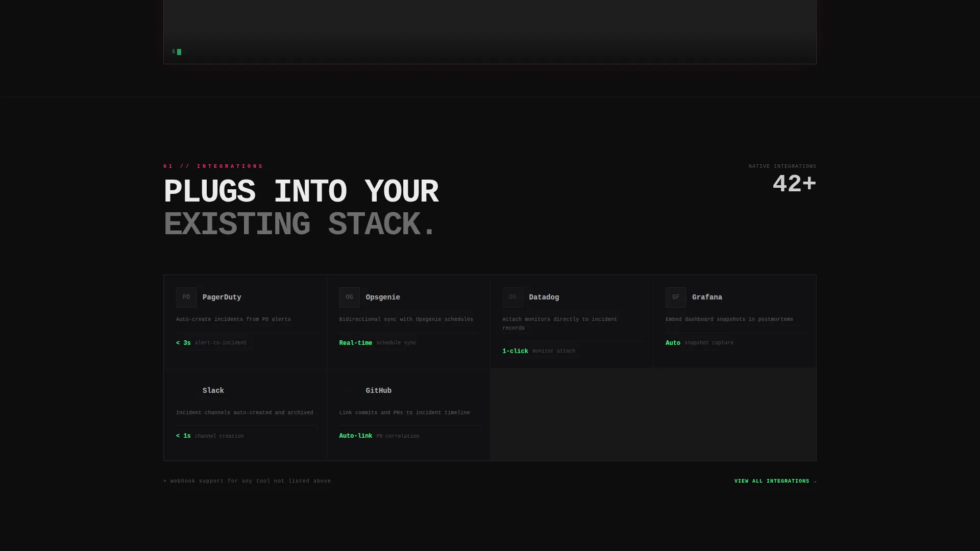Click the 'PR correlation' label
This screenshot has width=980, height=551.
click(398, 436)
